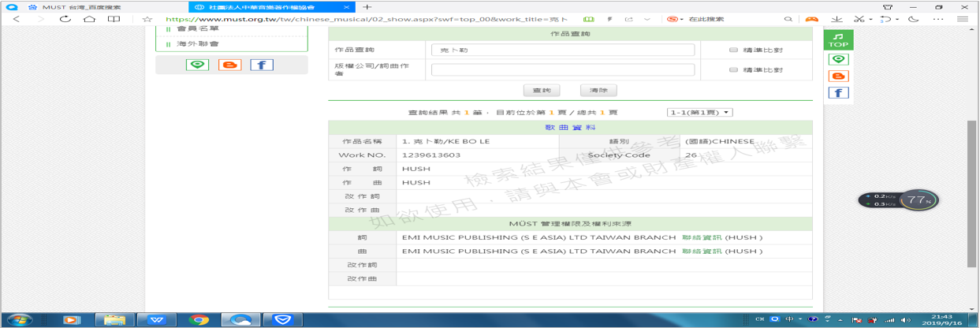
Task: Click the green TOP music button
Action: coord(838,40)
